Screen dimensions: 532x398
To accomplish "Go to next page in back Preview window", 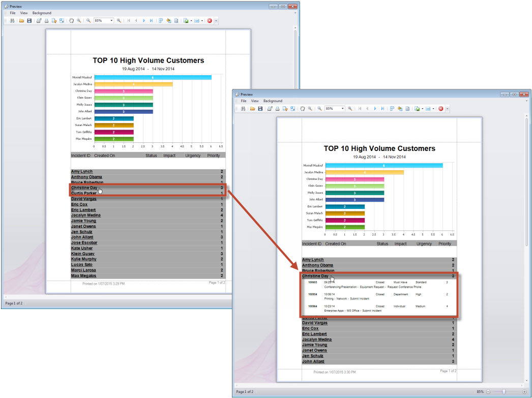I will [144, 21].
